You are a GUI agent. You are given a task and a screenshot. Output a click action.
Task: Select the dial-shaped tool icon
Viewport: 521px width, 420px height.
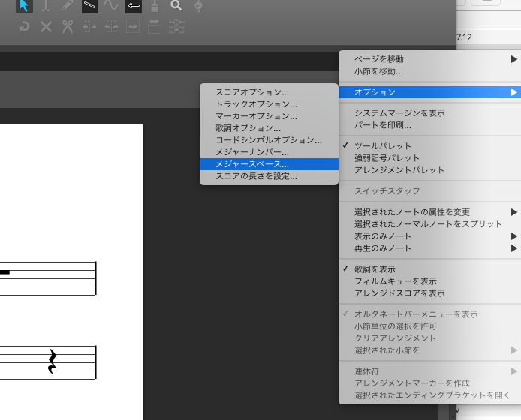point(198,6)
